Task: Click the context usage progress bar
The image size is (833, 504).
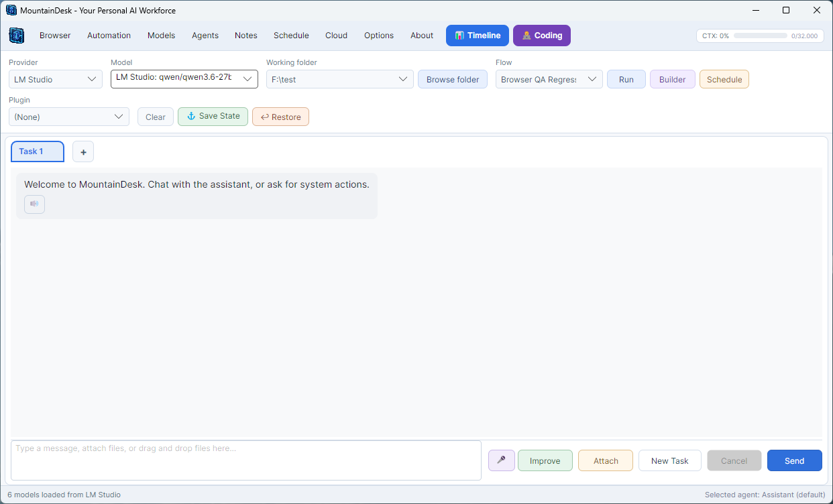Action: pyautogui.click(x=761, y=36)
